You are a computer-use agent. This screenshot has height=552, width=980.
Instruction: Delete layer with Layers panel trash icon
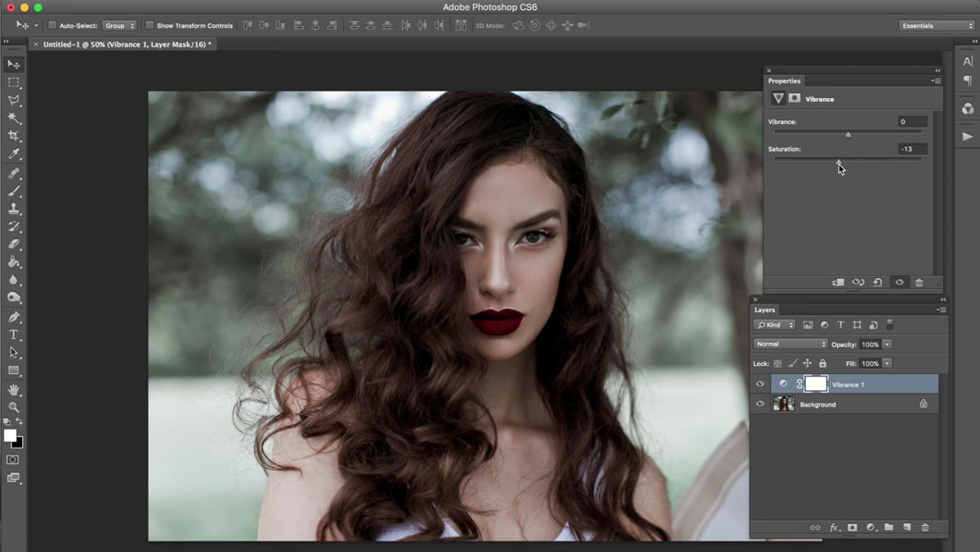(x=925, y=528)
